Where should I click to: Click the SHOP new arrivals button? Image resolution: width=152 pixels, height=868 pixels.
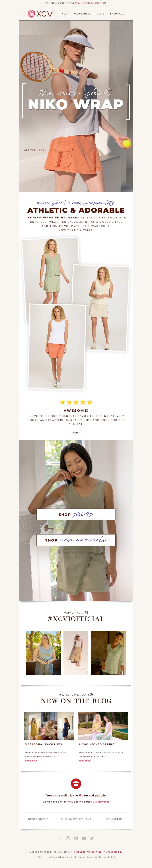pyautogui.click(x=76, y=540)
